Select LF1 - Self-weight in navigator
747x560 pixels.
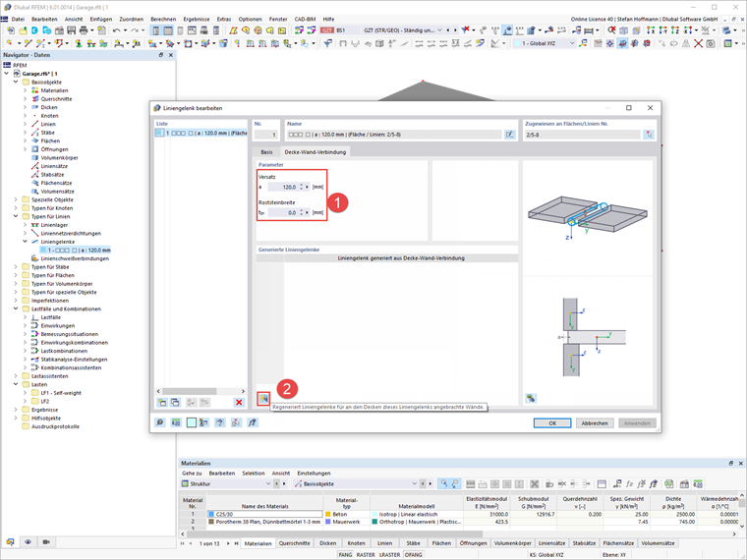[61, 393]
